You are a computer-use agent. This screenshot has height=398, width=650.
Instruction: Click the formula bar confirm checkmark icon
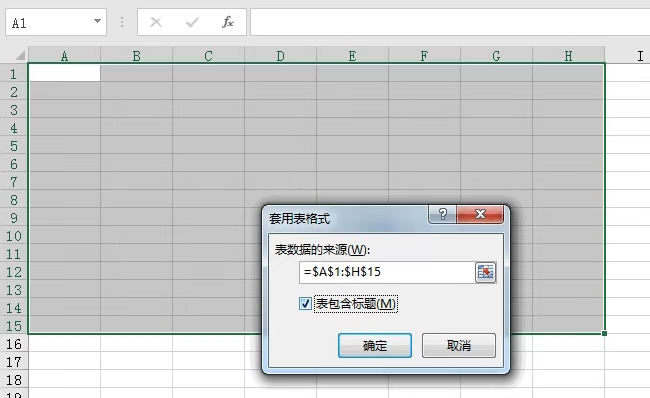pyautogui.click(x=192, y=22)
